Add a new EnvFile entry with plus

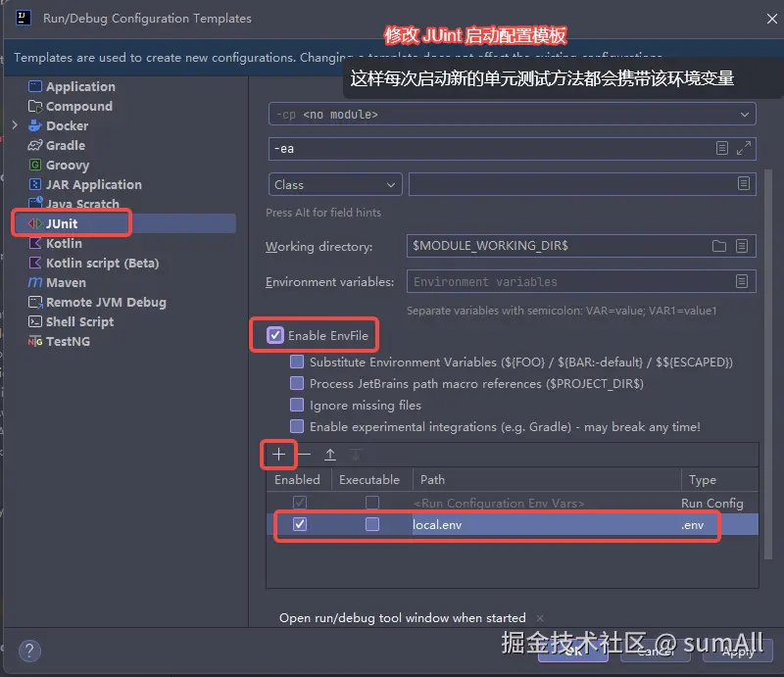[x=279, y=455]
